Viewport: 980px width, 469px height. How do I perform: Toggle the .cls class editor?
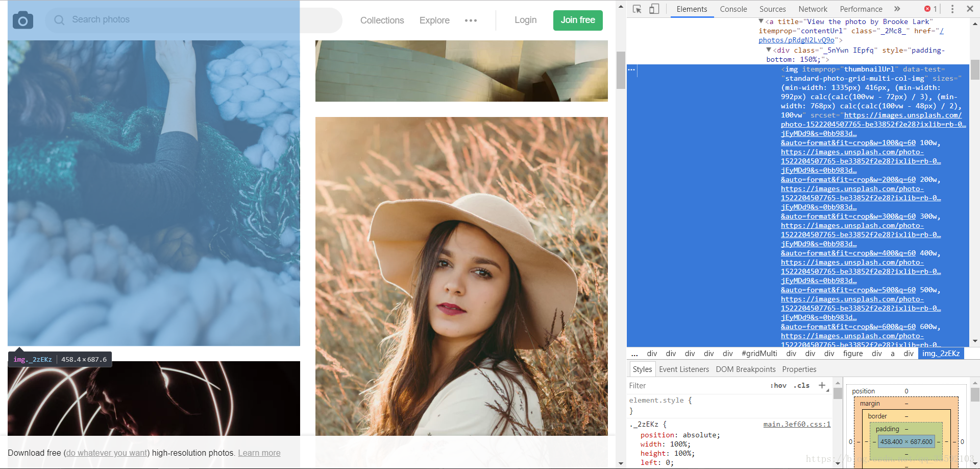tap(801, 386)
